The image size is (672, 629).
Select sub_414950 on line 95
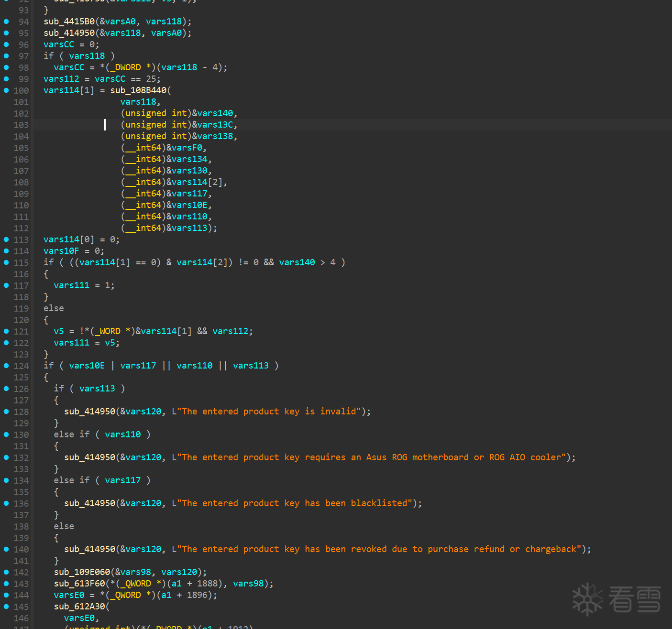(x=69, y=33)
